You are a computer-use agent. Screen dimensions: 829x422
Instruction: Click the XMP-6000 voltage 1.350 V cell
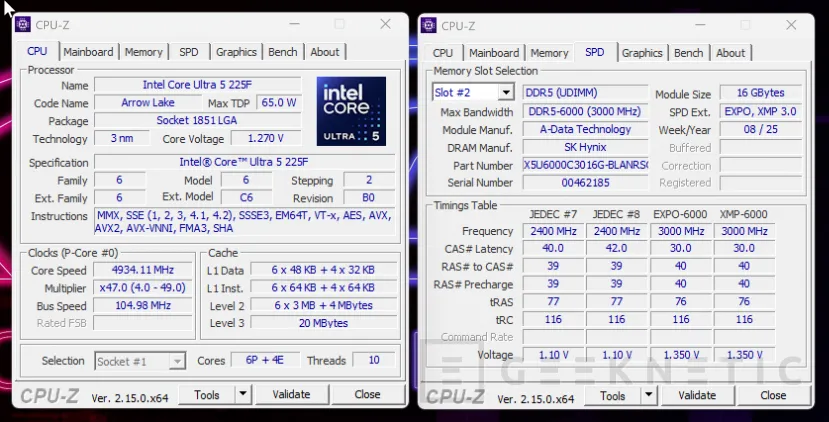[x=744, y=355]
